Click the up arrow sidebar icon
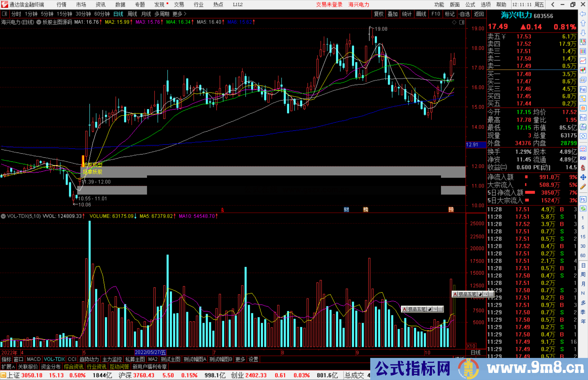This screenshot has height=380, width=588. click(583, 23)
